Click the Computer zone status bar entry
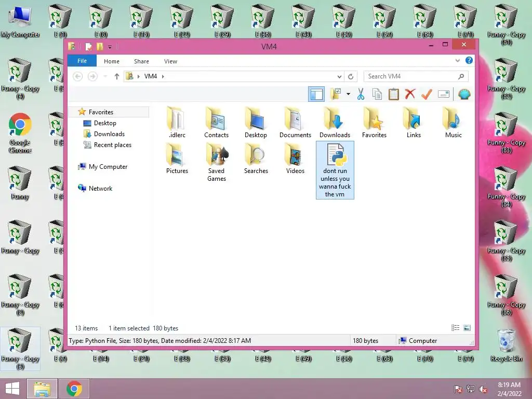532x399 pixels. (418, 341)
